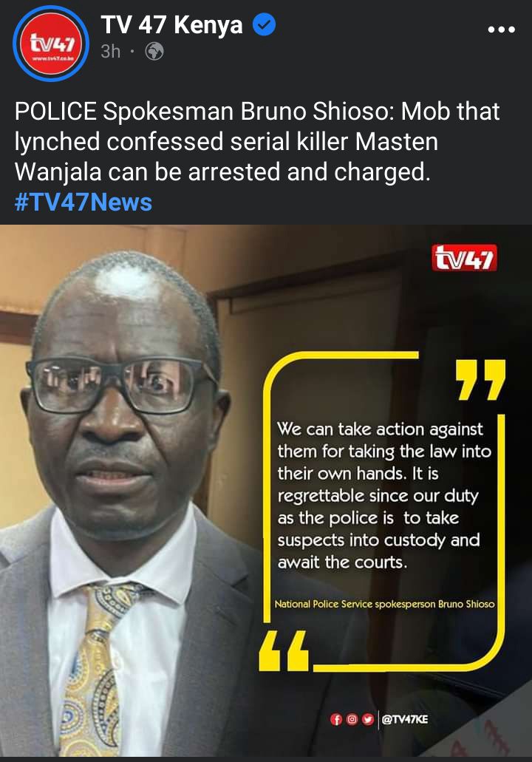Click the Facebook icon beside @TV47KE
Viewport: 532px width, 762px height.
[335, 719]
